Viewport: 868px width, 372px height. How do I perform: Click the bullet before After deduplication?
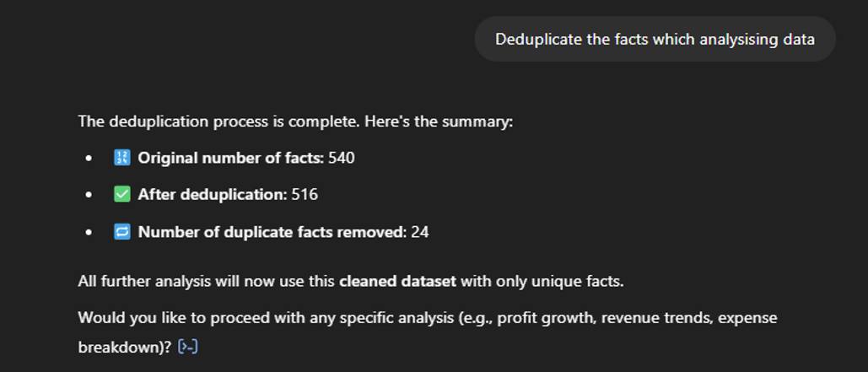(89, 195)
